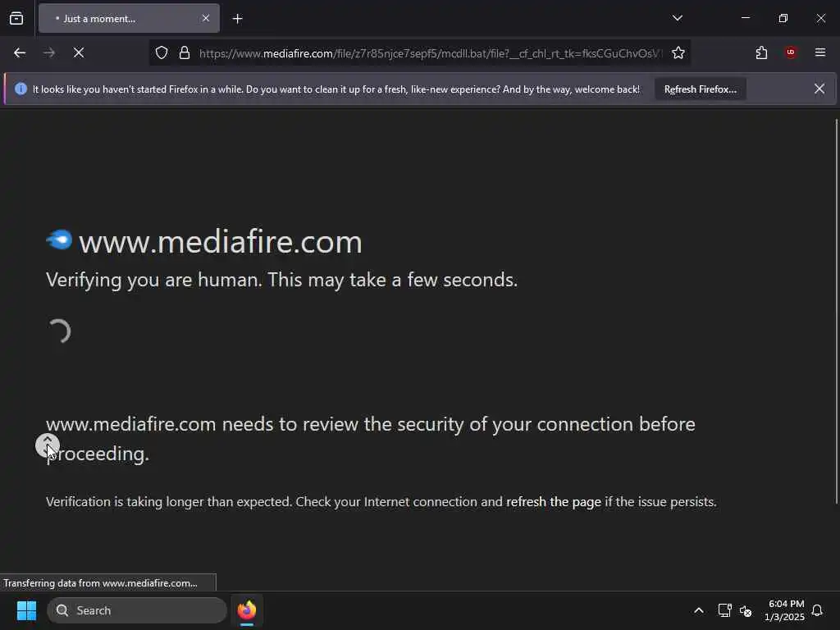
Task: Click 'Transferring data from www.mediafire.com...' status
Action: click(100, 583)
